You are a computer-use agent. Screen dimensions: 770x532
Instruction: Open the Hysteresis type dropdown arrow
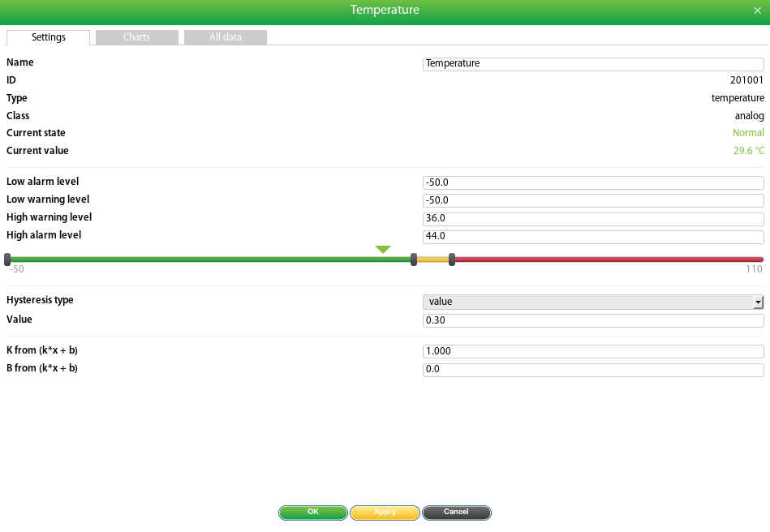coord(758,302)
